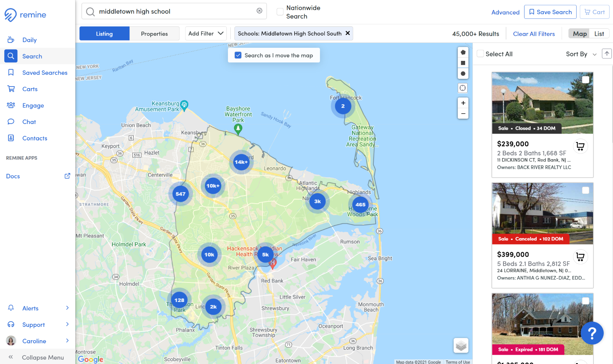This screenshot has height=364, width=613.
Task: Enable the Nationwide Search checkbox
Action: click(x=280, y=12)
